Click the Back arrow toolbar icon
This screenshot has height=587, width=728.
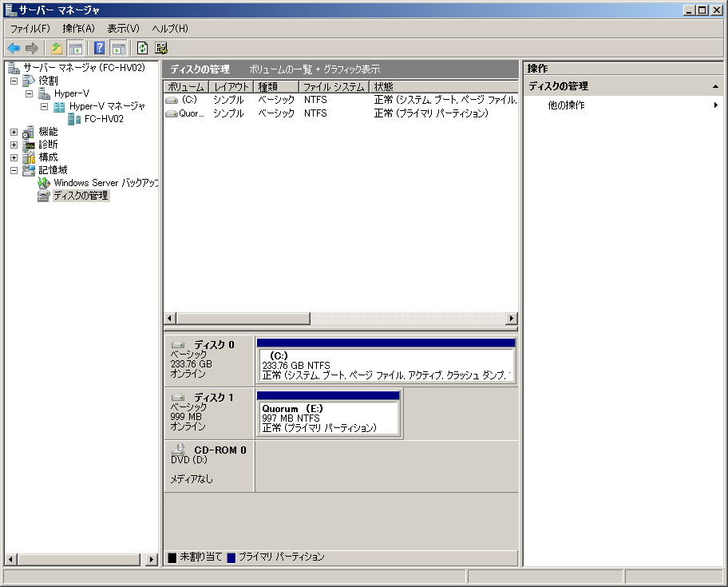[x=14, y=49]
